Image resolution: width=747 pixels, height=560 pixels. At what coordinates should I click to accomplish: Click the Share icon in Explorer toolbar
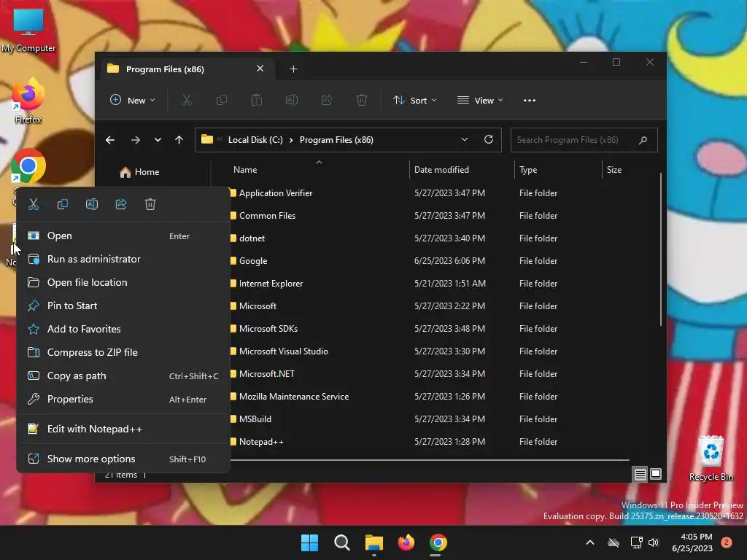327,101
